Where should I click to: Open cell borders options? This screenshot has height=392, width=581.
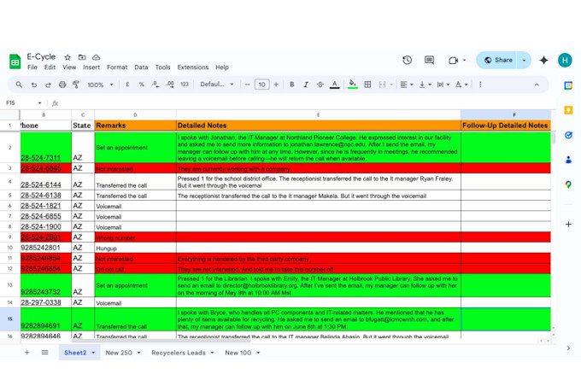tap(367, 85)
